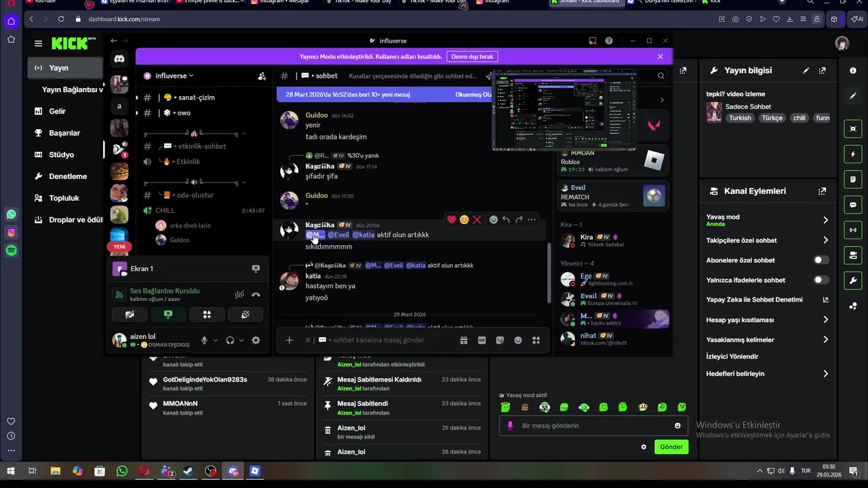
Task: Open Discord emoji picker in message bar
Action: [x=518, y=340]
